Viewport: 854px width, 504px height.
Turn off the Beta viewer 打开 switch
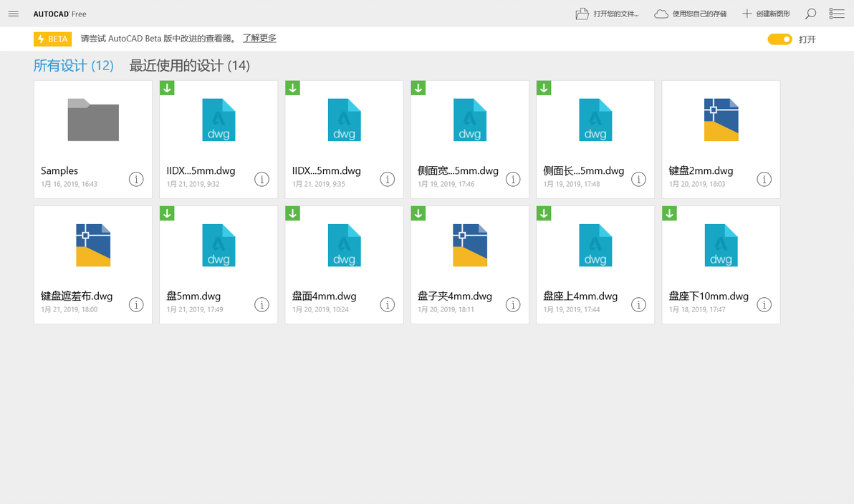coord(780,39)
